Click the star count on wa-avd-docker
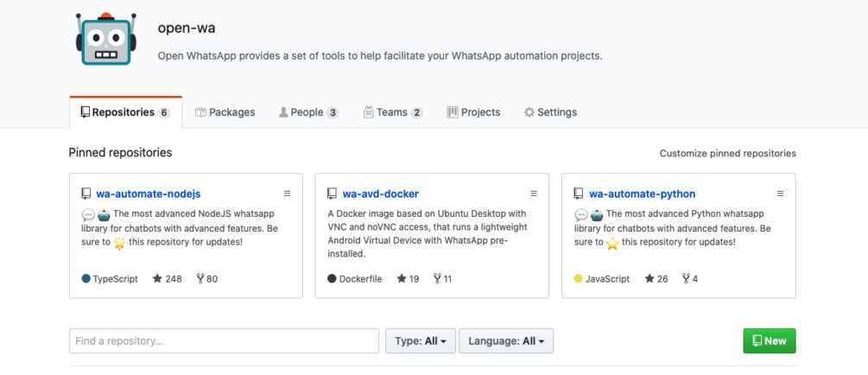868x375 pixels. [408, 279]
